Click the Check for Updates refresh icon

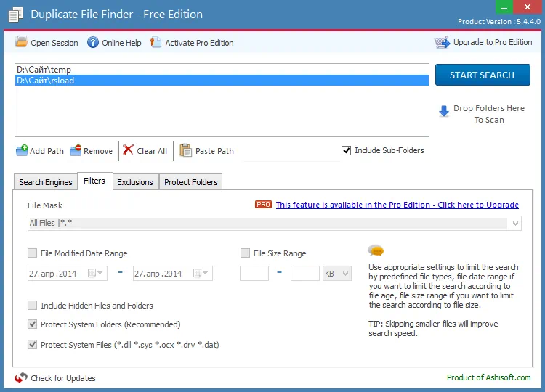[21, 377]
